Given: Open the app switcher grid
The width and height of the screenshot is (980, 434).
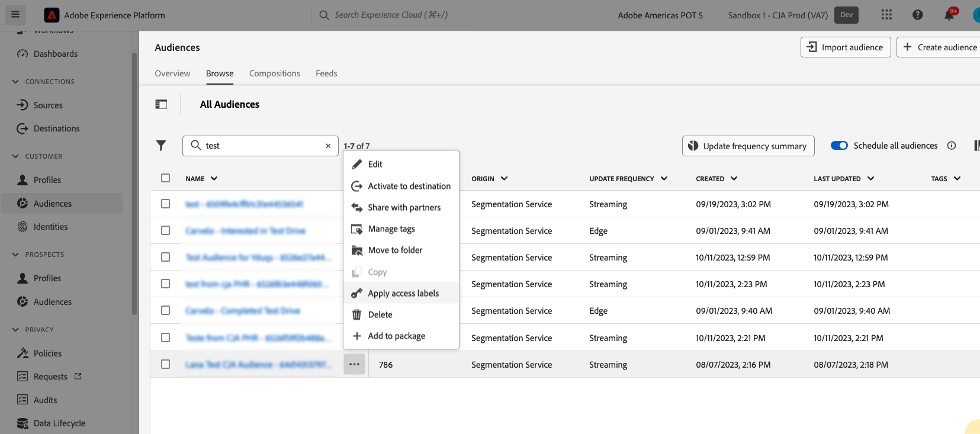Looking at the screenshot, I should (x=886, y=15).
